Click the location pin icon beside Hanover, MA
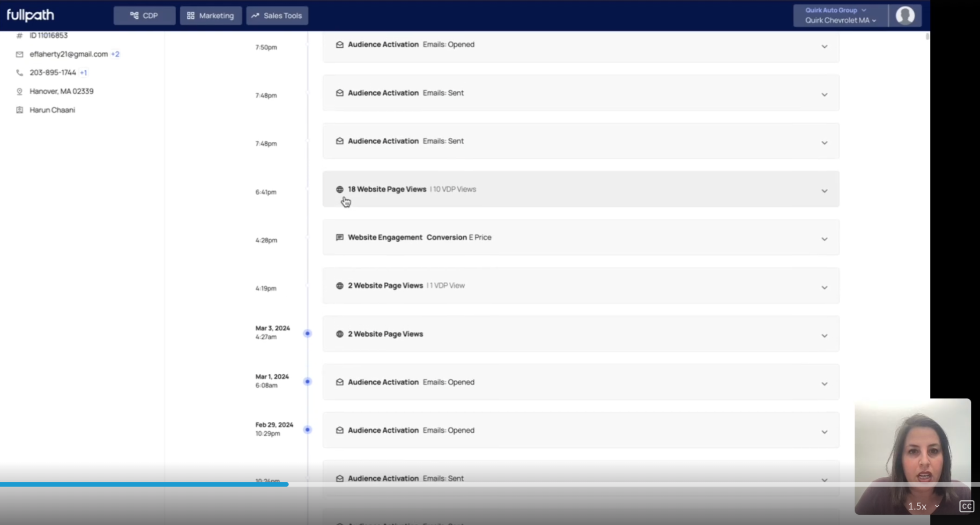The image size is (980, 525). (x=19, y=91)
